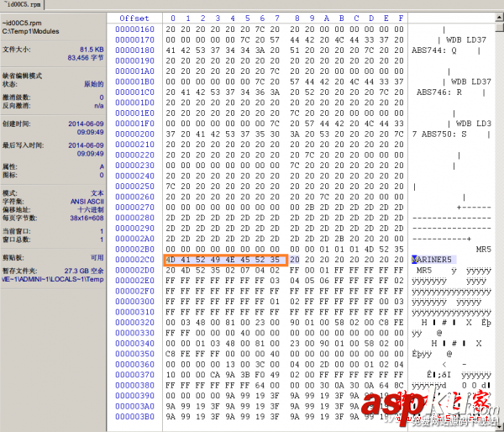Click the vertical scrollbar thumb
Viewport: 504px width, 432px height.
pos(500,28)
